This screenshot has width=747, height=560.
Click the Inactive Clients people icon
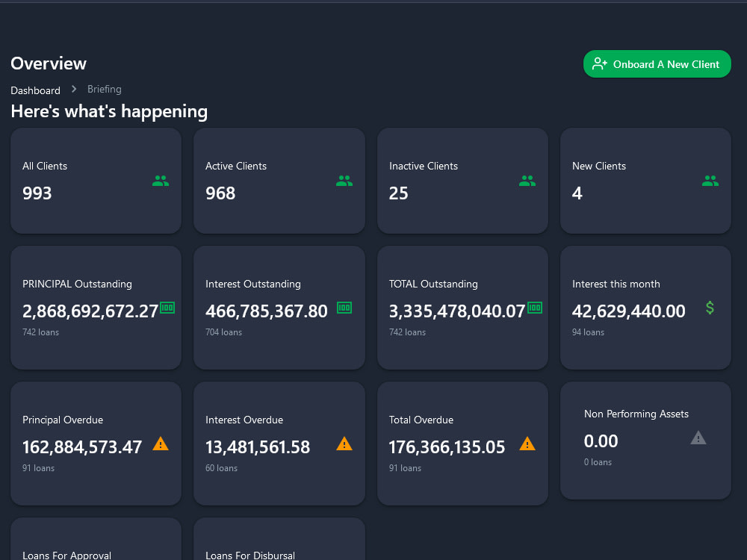[527, 180]
